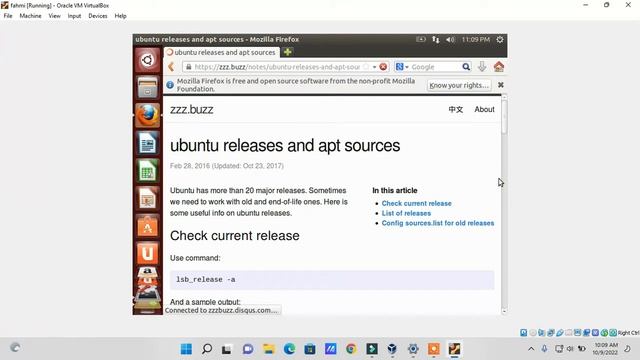
Task: Click the zzz.buzz site title
Action: pyautogui.click(x=191, y=109)
